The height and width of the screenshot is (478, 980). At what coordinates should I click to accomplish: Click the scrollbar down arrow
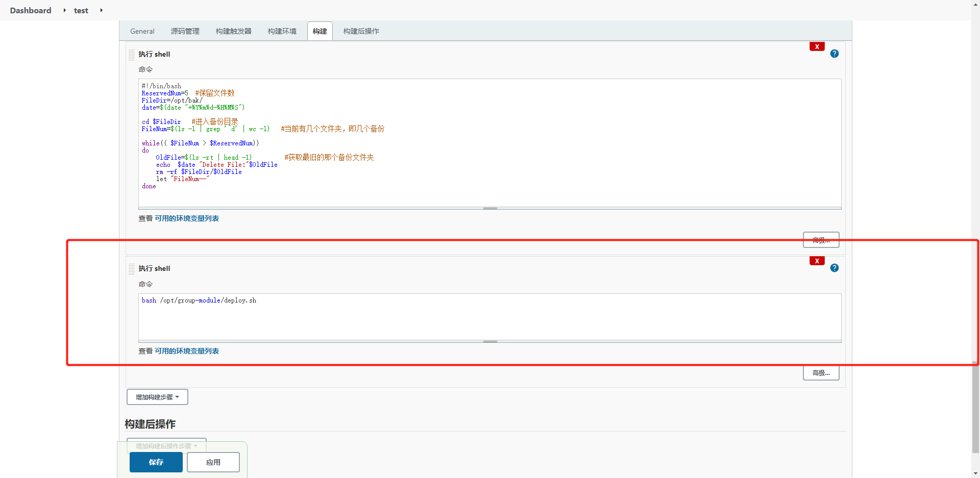click(x=975, y=474)
